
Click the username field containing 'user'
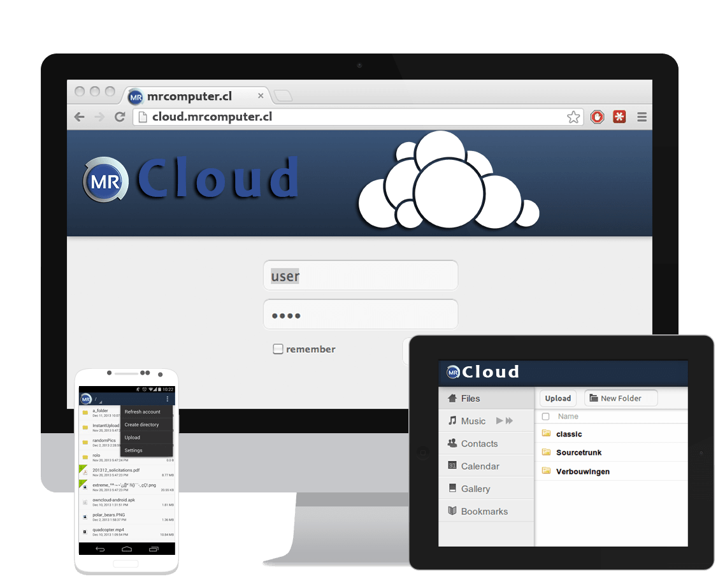tap(361, 275)
